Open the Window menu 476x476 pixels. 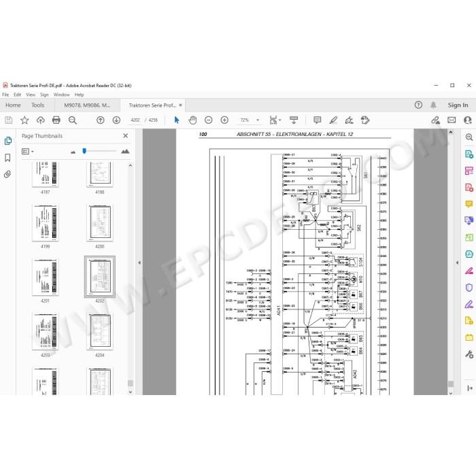tap(62, 95)
